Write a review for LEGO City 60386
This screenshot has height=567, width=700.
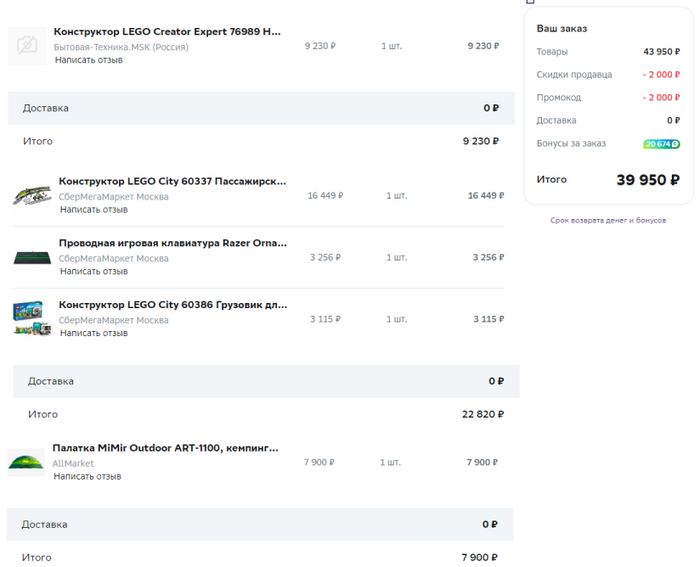click(x=94, y=333)
